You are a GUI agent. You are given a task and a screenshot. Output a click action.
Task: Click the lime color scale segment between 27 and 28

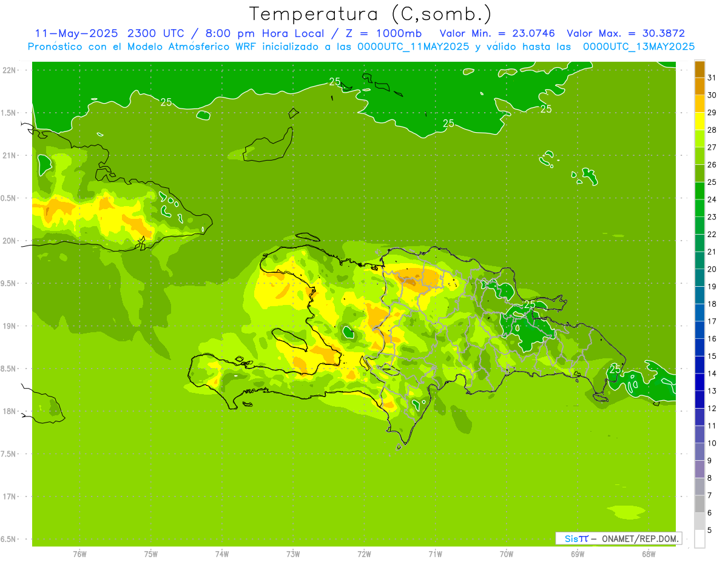[x=699, y=138]
